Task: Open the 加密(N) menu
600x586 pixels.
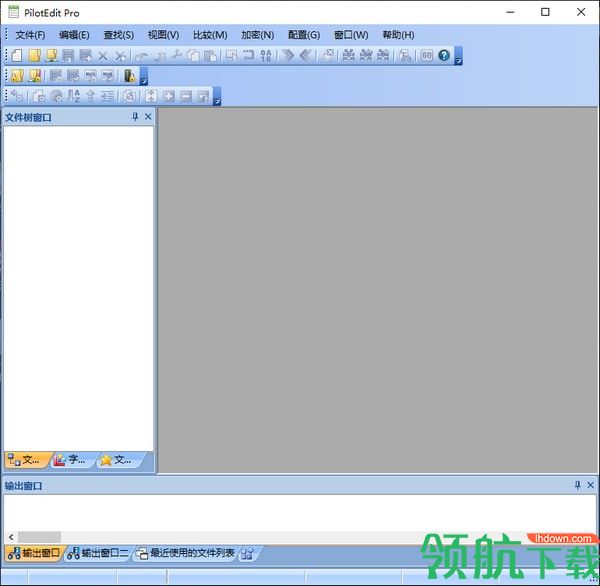Action: (258, 35)
